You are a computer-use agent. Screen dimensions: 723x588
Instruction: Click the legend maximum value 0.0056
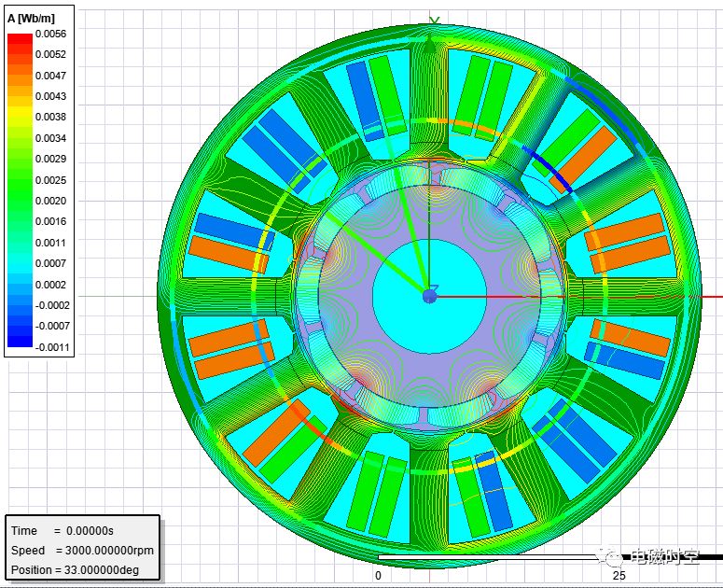click(50, 34)
